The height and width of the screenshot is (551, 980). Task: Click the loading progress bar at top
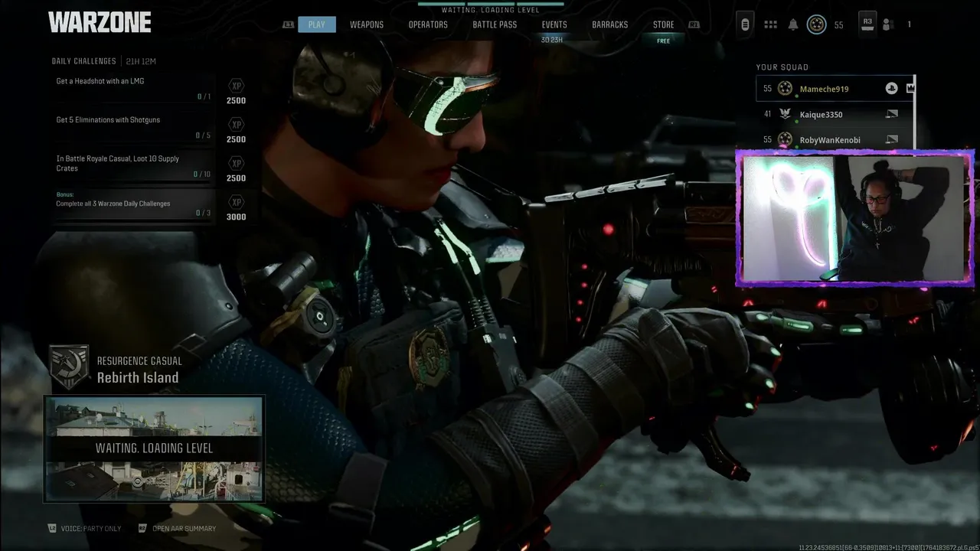click(490, 3)
